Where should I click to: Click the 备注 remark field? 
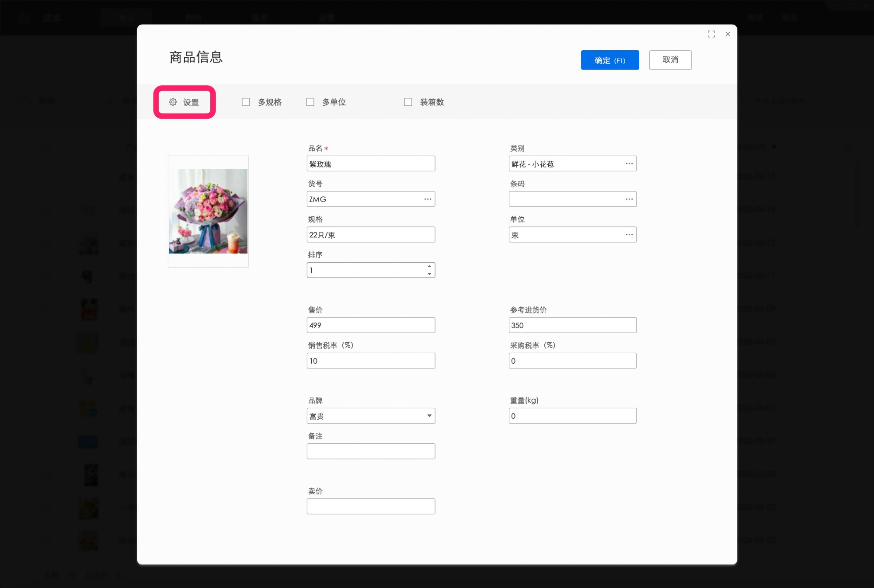(x=371, y=451)
